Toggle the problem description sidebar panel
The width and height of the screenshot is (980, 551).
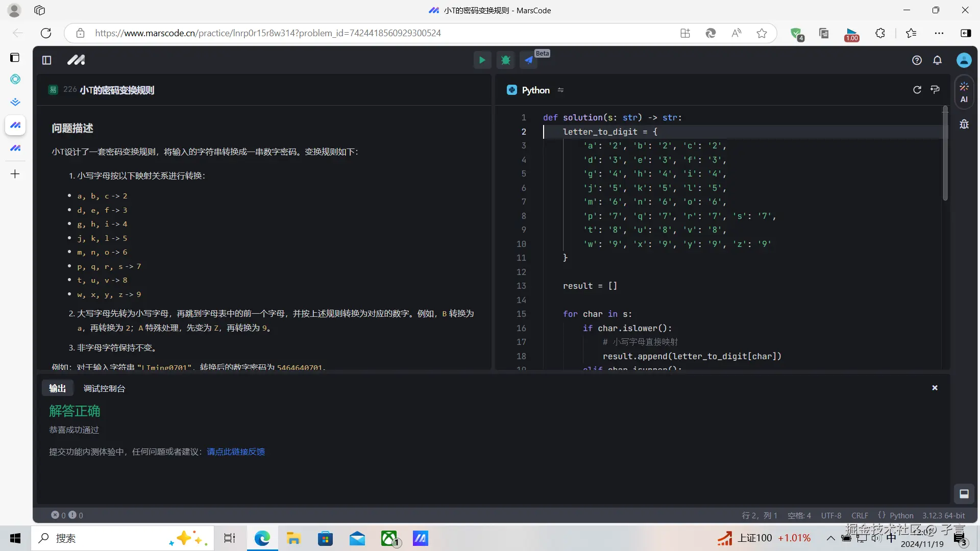[x=46, y=60]
